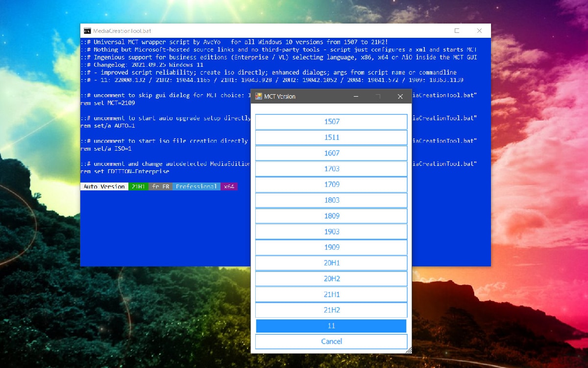The width and height of the screenshot is (588, 368).
Task: Click the resize grip of MCT dialog
Action: [x=409, y=350]
